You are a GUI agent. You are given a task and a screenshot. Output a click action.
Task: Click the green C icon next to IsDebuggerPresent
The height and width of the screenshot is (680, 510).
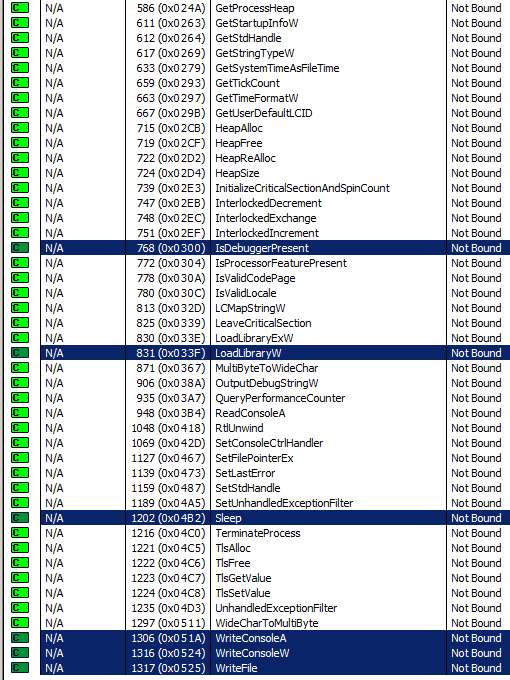(x=20, y=248)
